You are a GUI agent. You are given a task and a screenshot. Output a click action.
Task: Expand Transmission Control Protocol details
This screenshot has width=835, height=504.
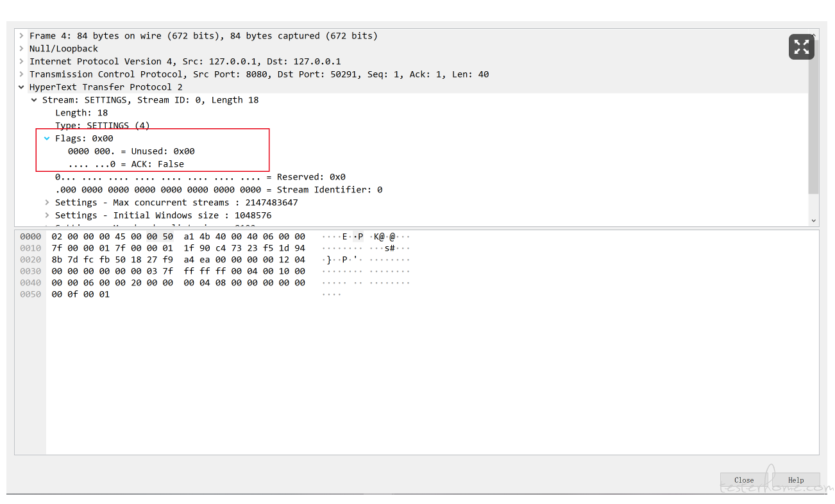tap(21, 74)
